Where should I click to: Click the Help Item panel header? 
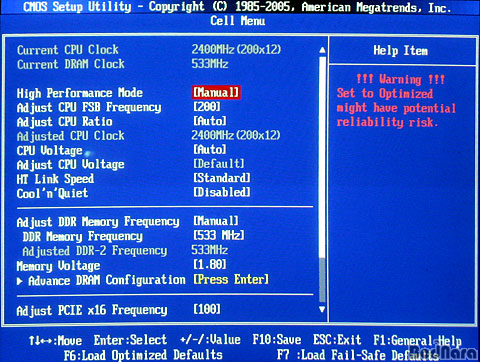point(401,51)
